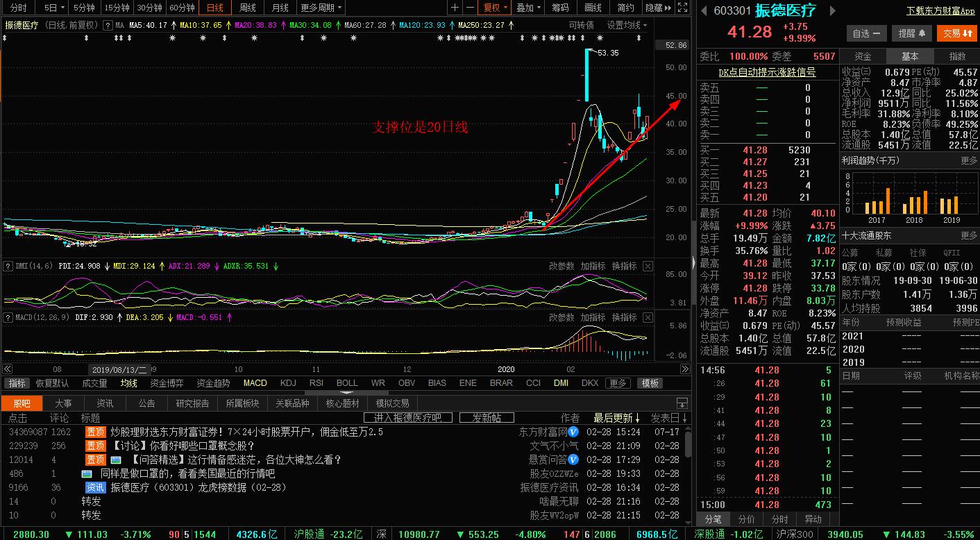This screenshot has height=540, width=980.
Task: Zoom out the chart with the − icon
Action: click(x=471, y=8)
